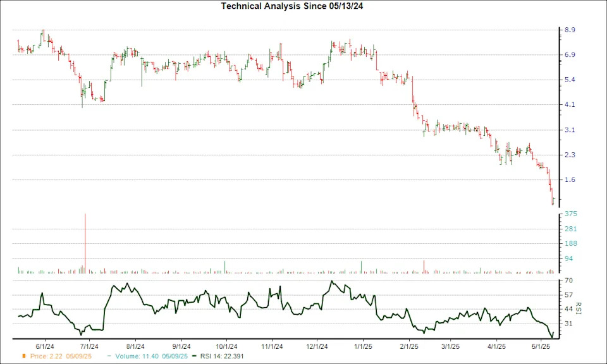
Task: Click the 281 volume axis label
Action: 571,229
